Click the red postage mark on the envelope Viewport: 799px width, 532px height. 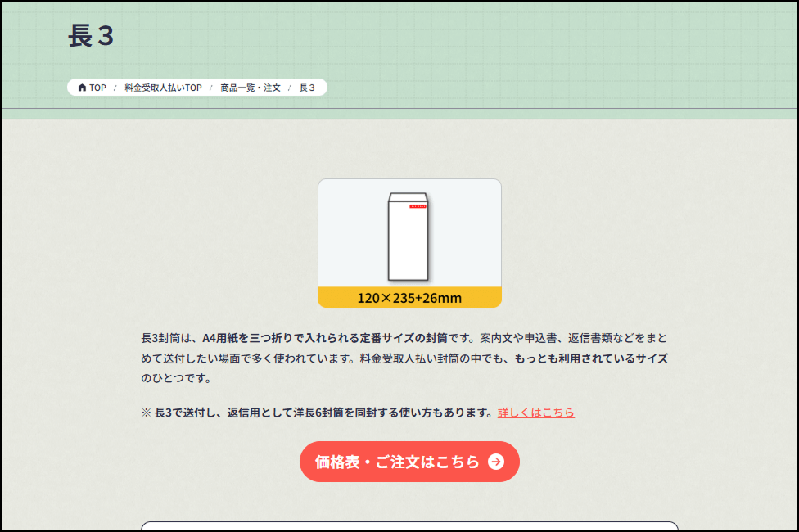tap(418, 207)
